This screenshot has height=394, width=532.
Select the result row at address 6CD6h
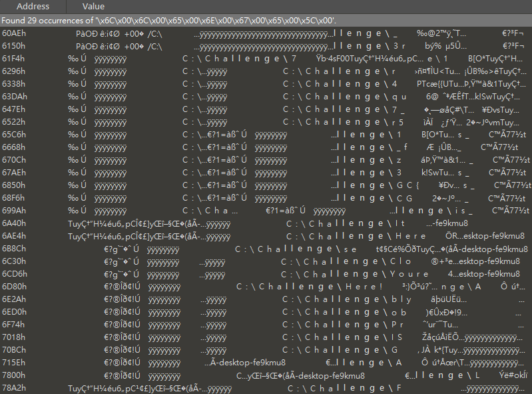266,274
